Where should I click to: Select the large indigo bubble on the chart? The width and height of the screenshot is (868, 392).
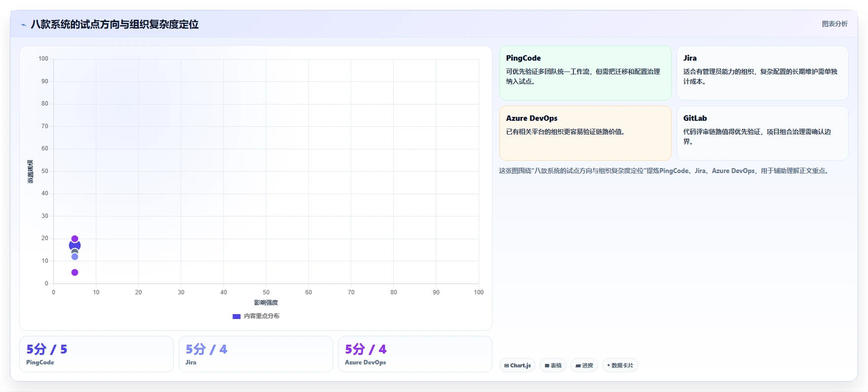click(75, 245)
